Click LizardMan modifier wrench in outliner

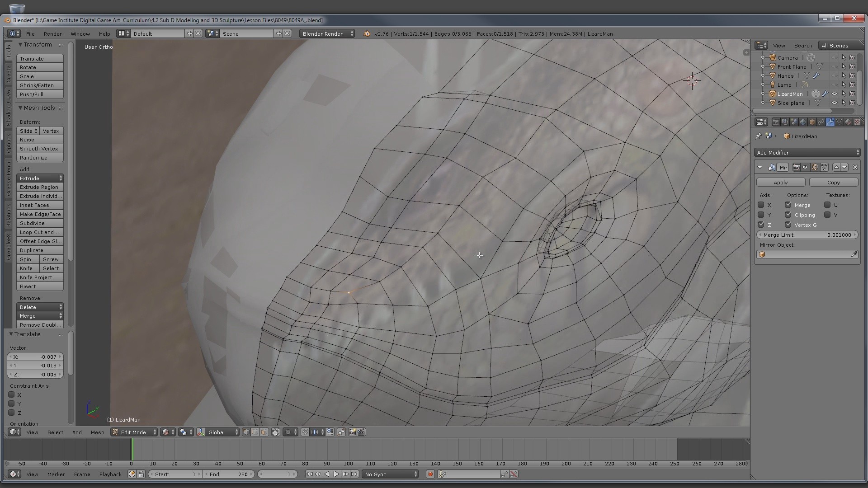(825, 94)
